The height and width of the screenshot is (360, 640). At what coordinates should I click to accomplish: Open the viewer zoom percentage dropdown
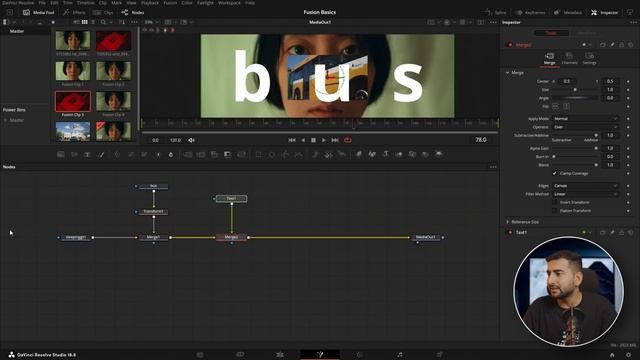click(151, 22)
